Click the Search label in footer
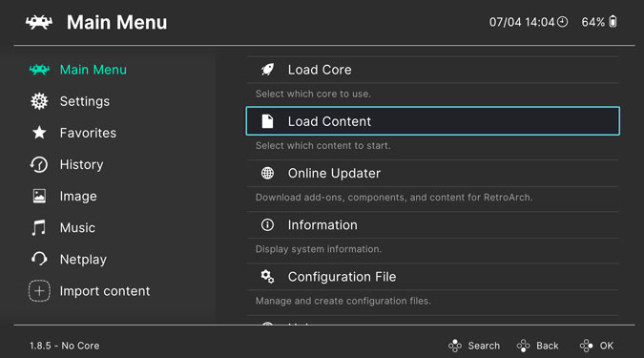 point(484,346)
